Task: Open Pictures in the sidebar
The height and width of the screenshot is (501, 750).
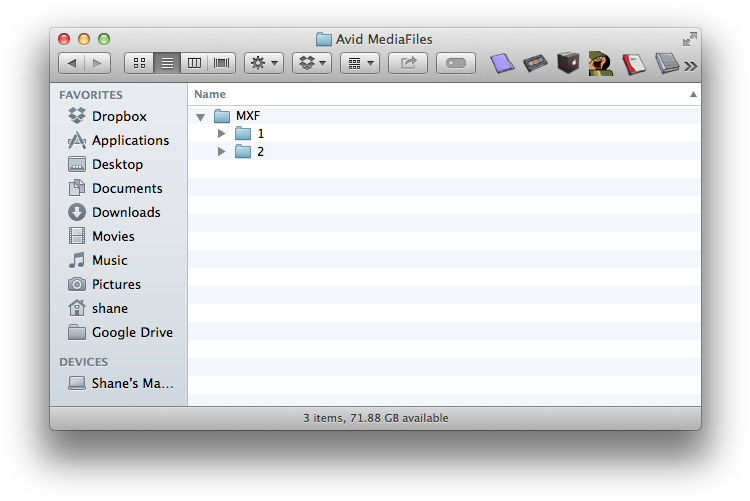Action: click(x=119, y=284)
